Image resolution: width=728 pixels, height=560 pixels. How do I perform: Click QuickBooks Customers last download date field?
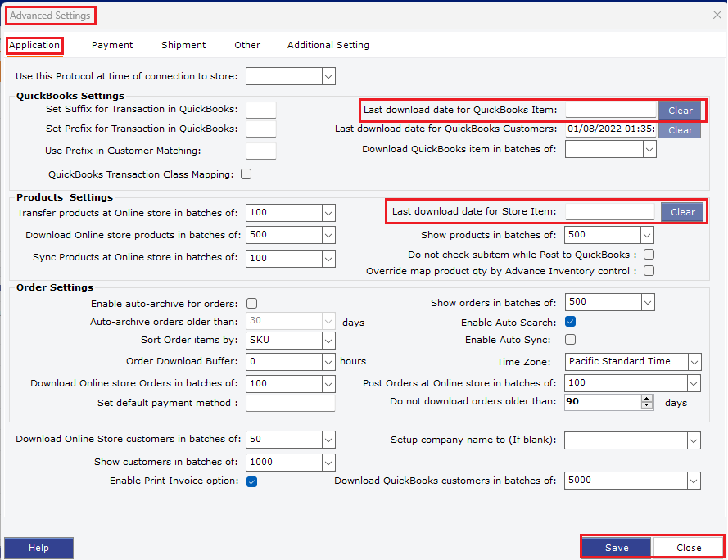pos(611,129)
